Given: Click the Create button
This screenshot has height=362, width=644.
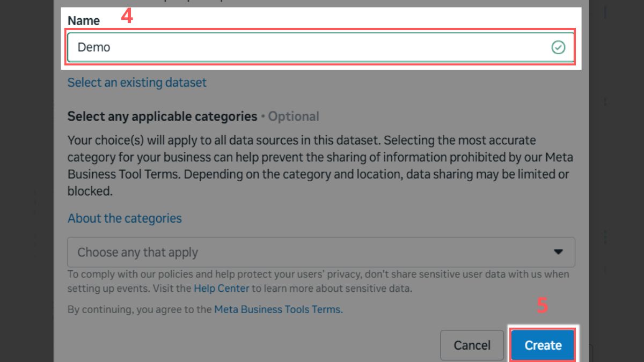Looking at the screenshot, I should [543, 345].
